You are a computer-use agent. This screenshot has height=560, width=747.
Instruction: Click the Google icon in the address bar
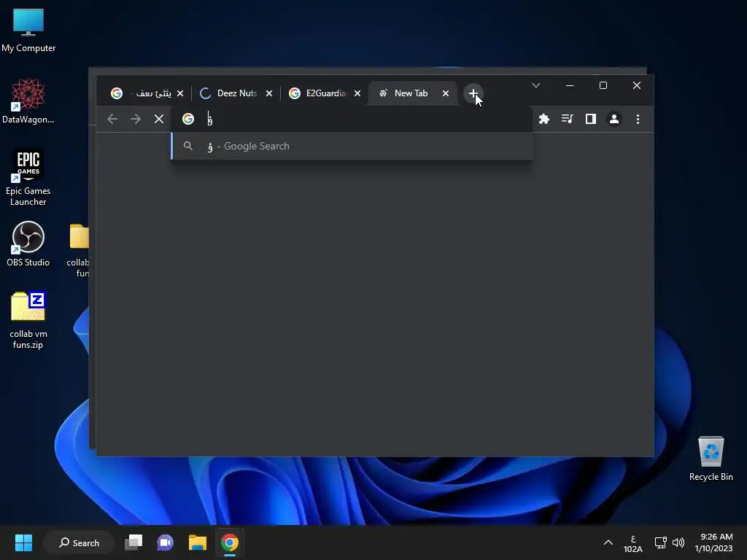[x=188, y=119]
